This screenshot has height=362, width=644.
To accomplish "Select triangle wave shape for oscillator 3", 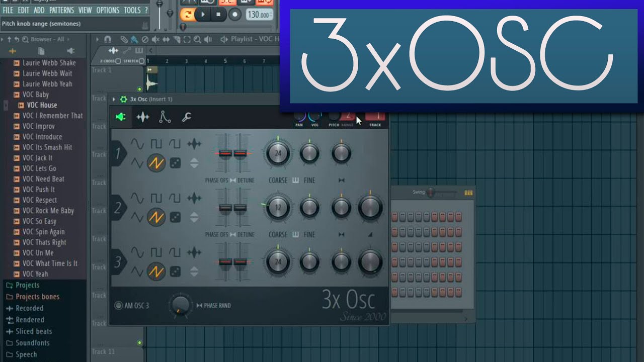I will (x=137, y=271).
